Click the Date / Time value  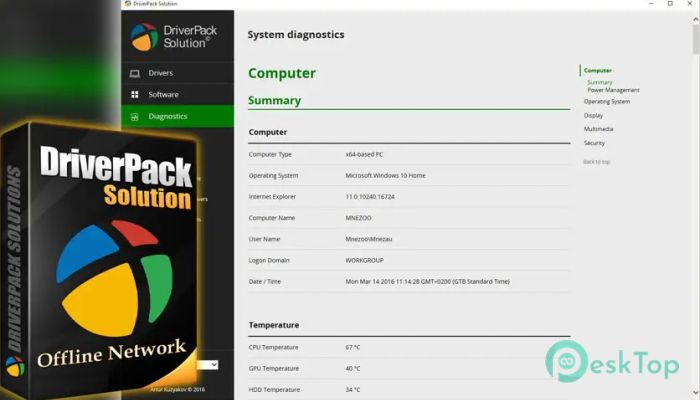coord(427,282)
